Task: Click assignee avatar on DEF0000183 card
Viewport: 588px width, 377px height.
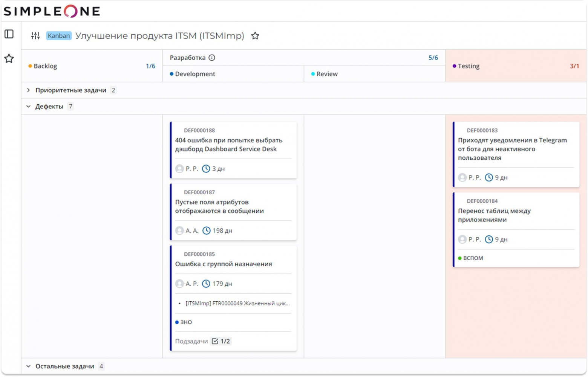Action: click(x=462, y=177)
